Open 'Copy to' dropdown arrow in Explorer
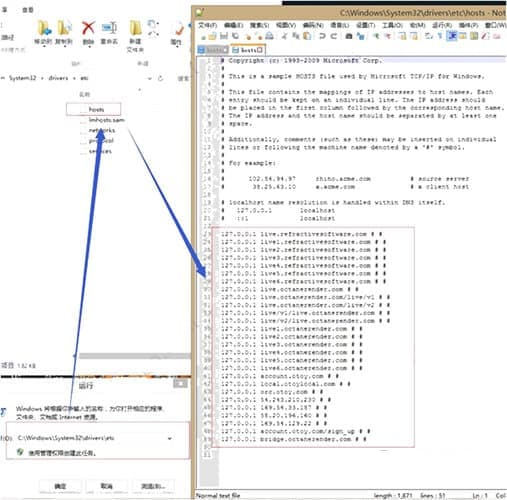 point(64,47)
